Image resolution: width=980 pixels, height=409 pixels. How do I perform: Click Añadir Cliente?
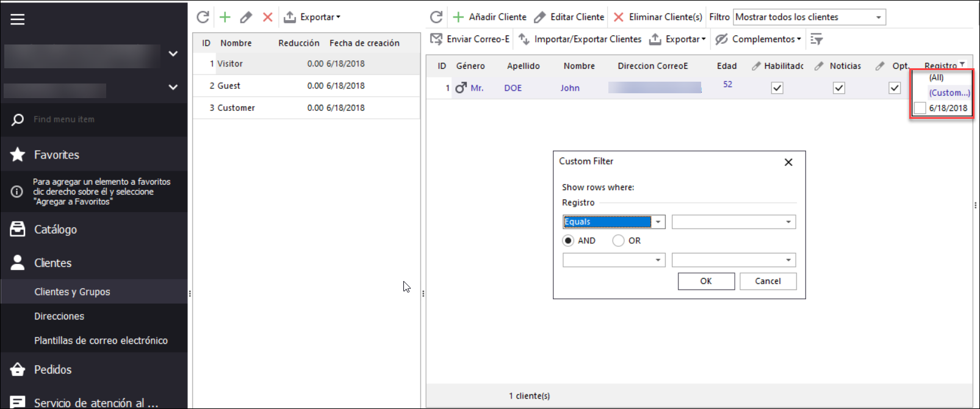[490, 17]
